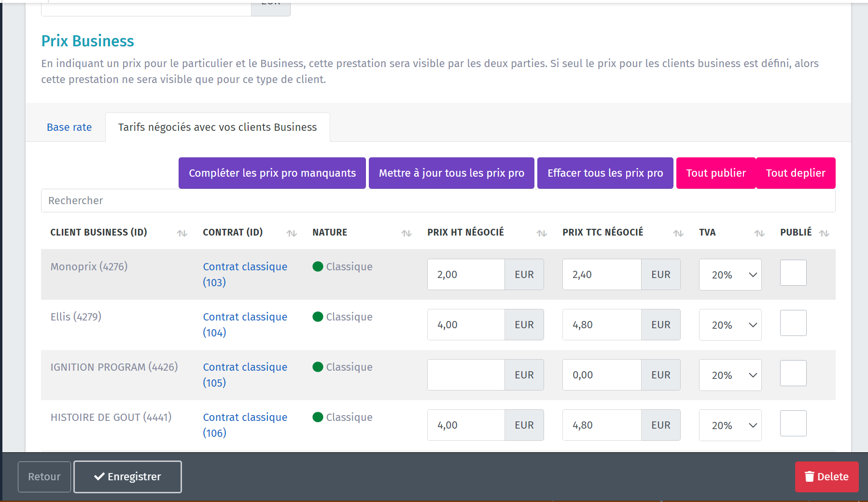Expand TVA rate selector for Ellis
This screenshot has height=502, width=868.
click(730, 325)
